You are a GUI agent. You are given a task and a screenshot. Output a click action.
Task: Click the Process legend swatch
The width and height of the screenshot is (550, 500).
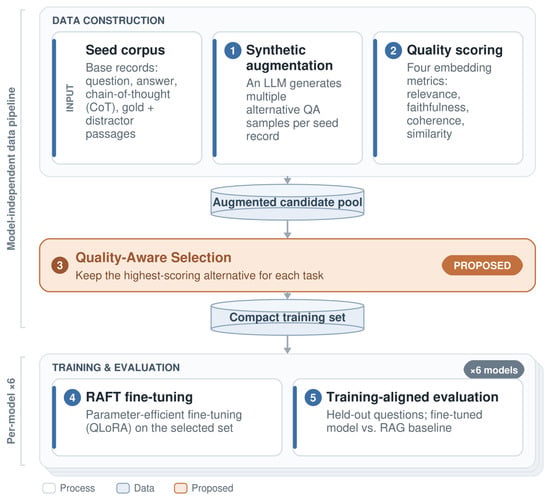(49, 488)
